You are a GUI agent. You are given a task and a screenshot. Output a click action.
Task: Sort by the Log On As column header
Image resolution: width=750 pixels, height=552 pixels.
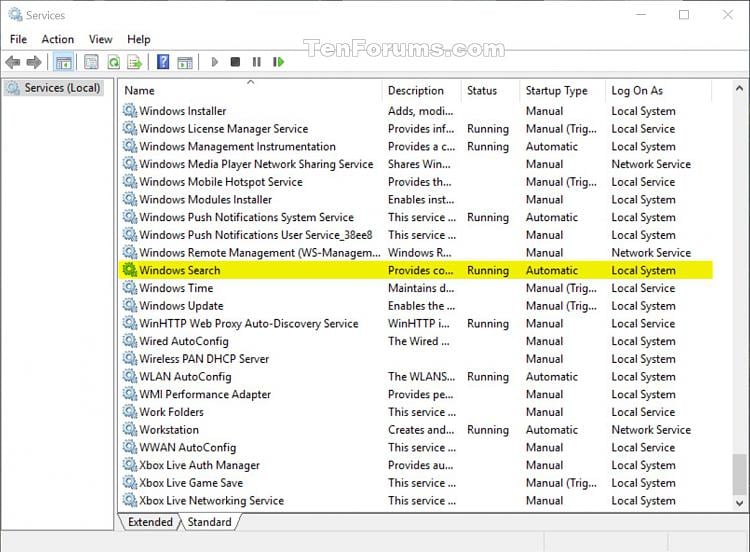659,90
